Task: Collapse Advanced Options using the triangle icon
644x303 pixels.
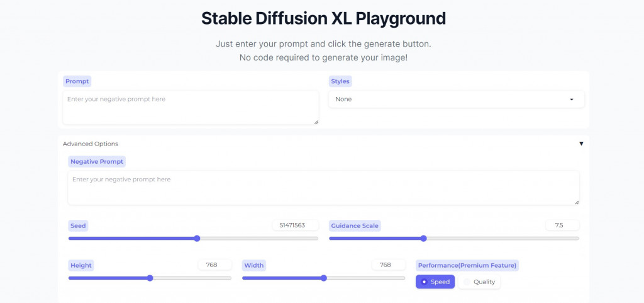Action: pos(581,144)
